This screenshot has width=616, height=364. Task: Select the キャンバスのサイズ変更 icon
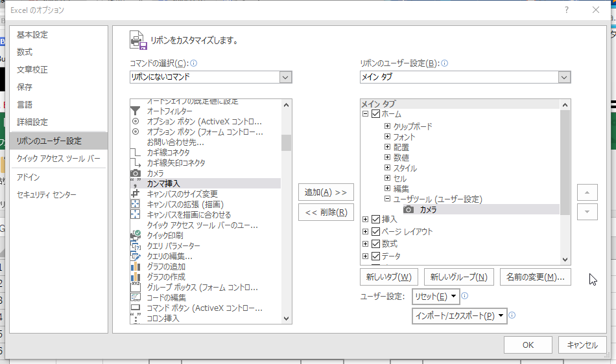click(135, 194)
